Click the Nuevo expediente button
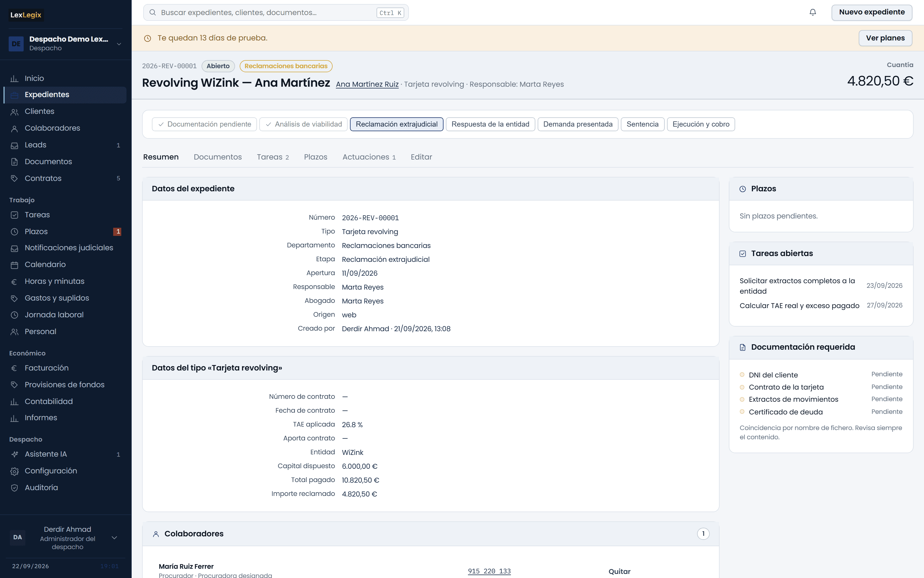924x578 pixels. click(x=872, y=12)
